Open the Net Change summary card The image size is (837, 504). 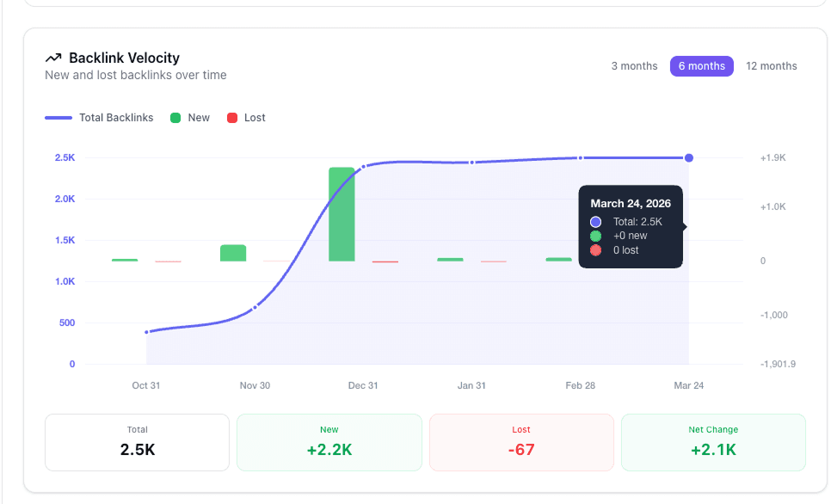(713, 441)
